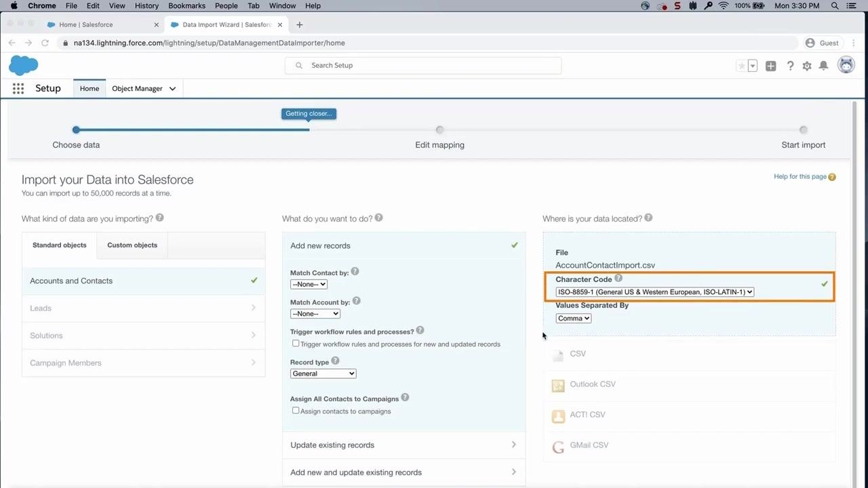Image resolution: width=868 pixels, height=488 pixels.
Task: Select the ACT! CSV source icon
Action: 558,415
